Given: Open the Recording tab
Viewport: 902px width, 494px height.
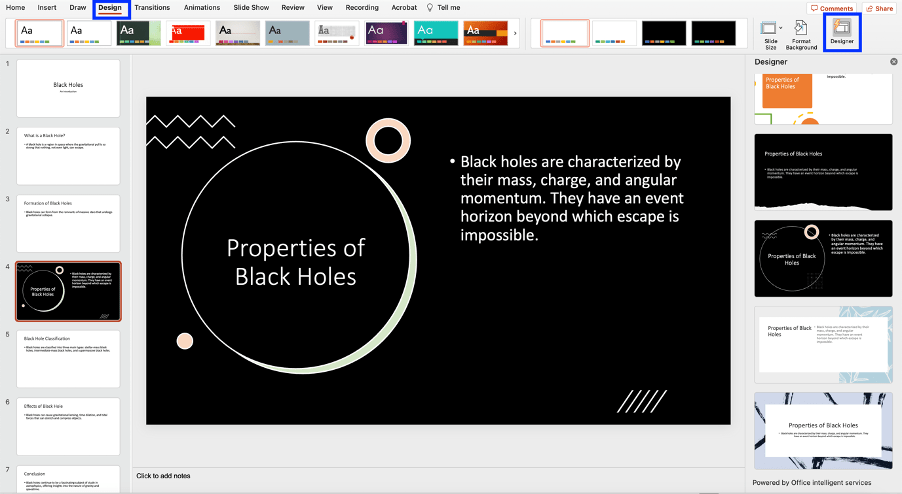Looking at the screenshot, I should [x=362, y=7].
